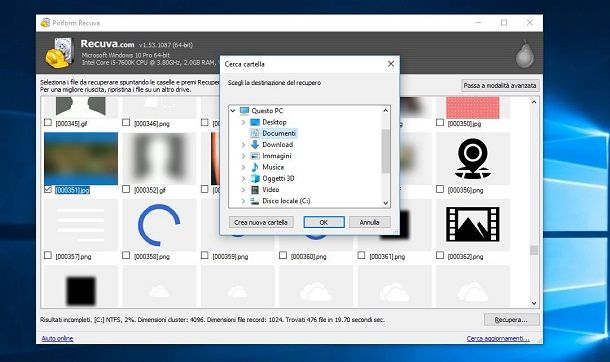Check the [000357].png checkbox
The height and width of the screenshot is (362, 610).
tap(48, 255)
